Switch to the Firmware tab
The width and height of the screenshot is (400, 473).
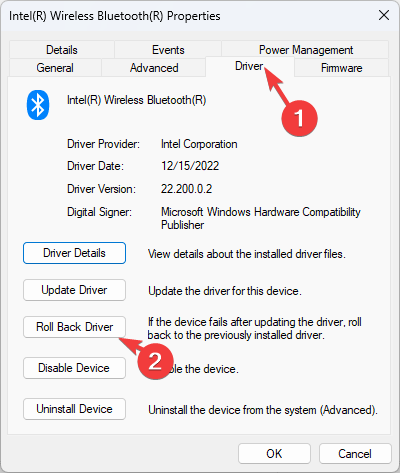point(342,68)
